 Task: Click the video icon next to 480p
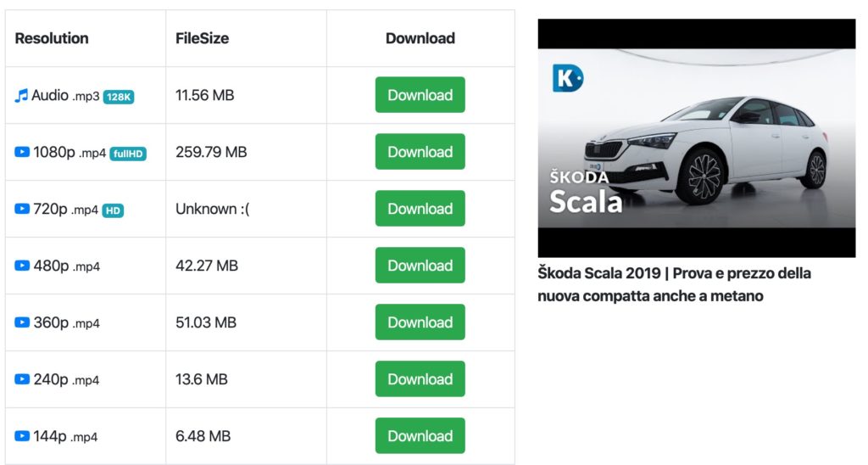click(x=22, y=266)
